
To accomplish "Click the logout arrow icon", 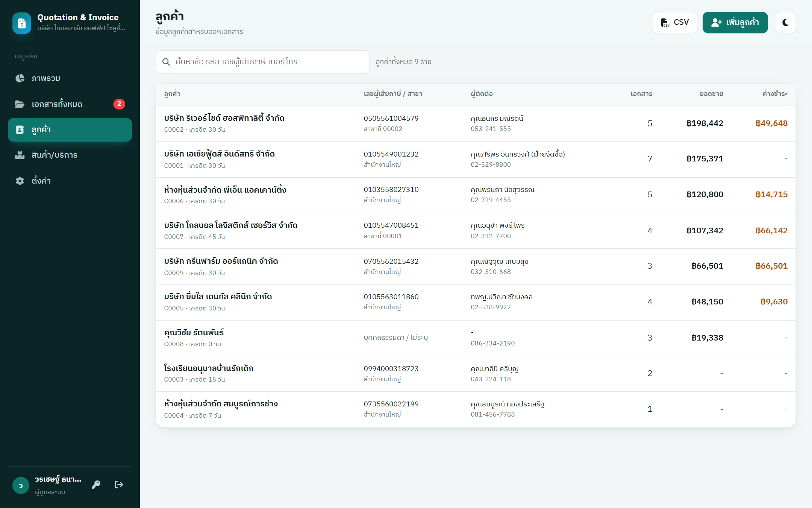I will click(119, 485).
